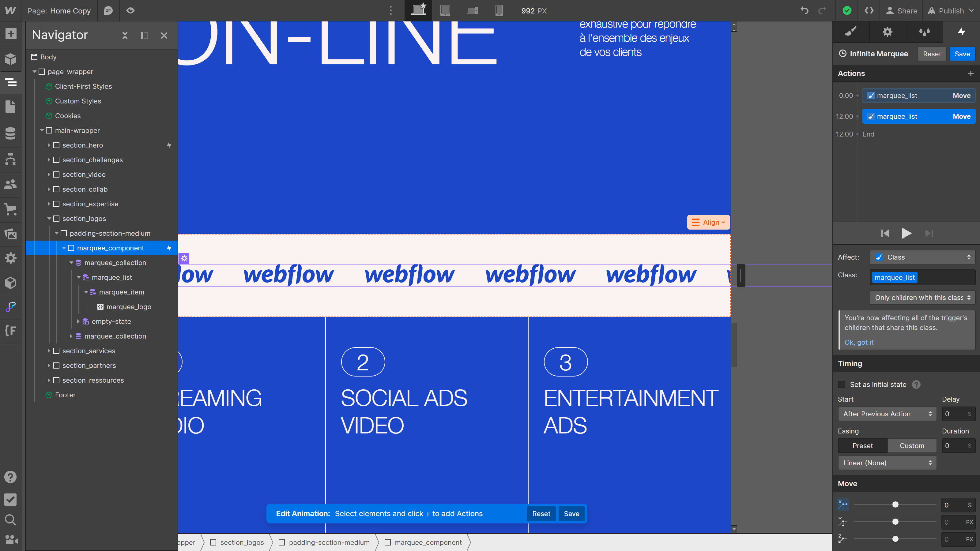Image resolution: width=980 pixels, height=551 pixels.
Task: Toggle preview mode eye icon
Action: [x=130, y=10]
